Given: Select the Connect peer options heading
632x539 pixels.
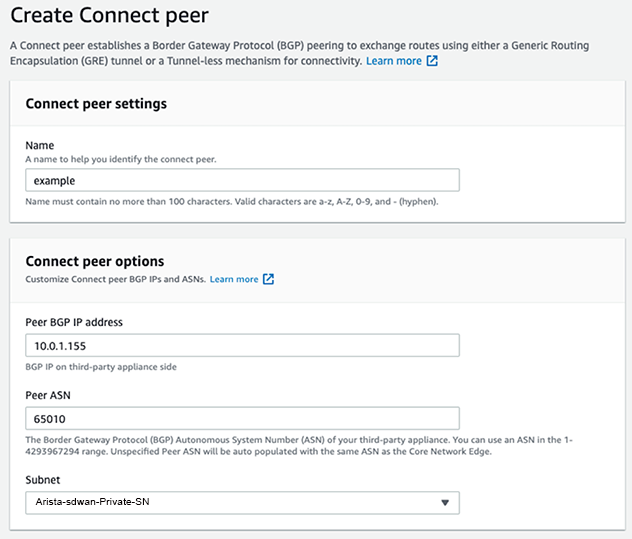Looking at the screenshot, I should coord(94,262).
